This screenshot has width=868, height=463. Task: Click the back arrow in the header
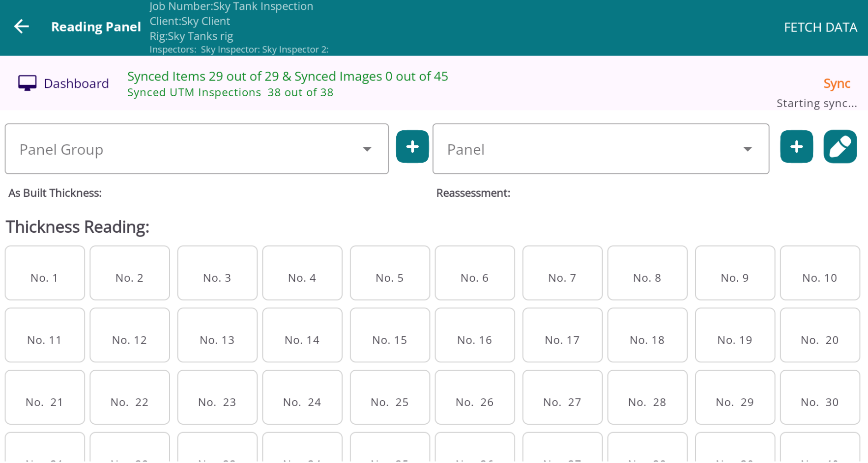[22, 27]
